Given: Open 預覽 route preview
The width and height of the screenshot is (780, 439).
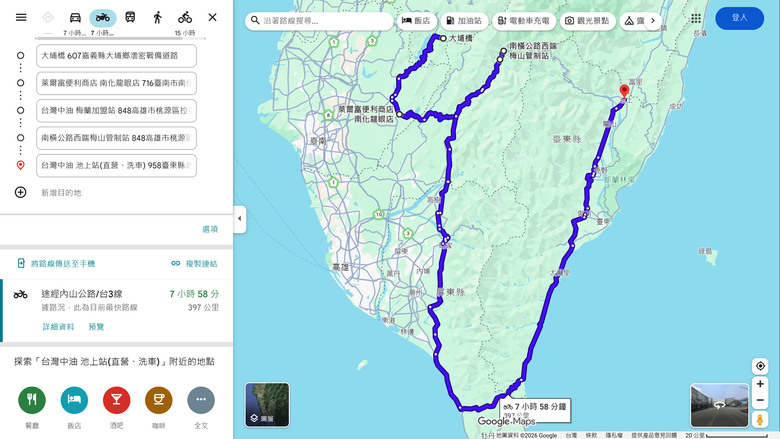Looking at the screenshot, I should [x=97, y=327].
